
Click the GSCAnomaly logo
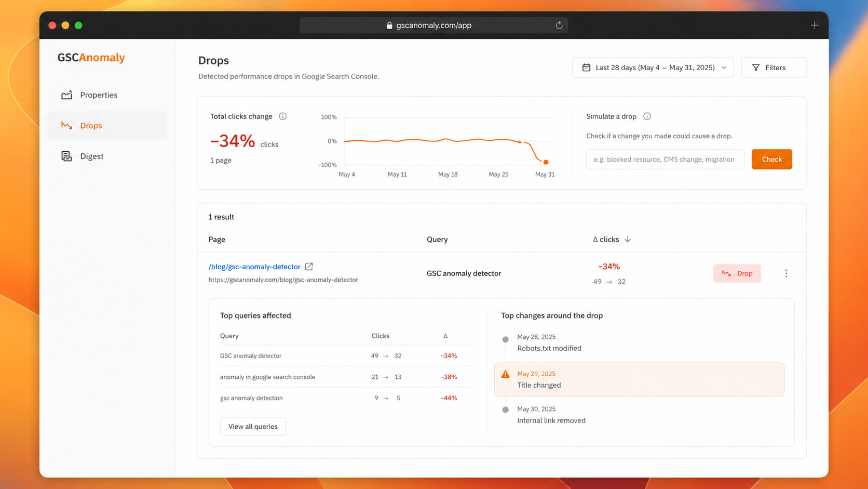point(91,58)
